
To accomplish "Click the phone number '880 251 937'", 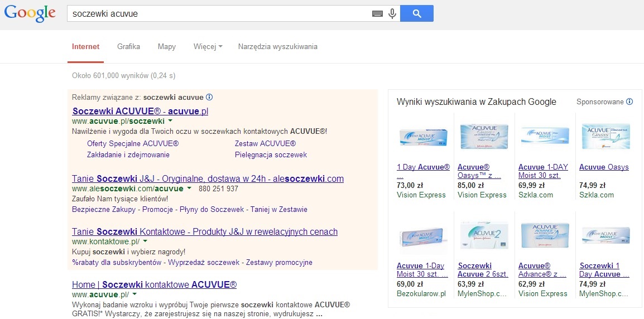I will [218, 189].
